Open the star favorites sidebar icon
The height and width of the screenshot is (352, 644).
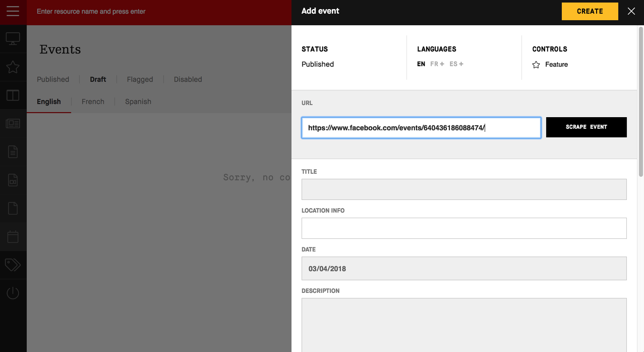tap(13, 67)
